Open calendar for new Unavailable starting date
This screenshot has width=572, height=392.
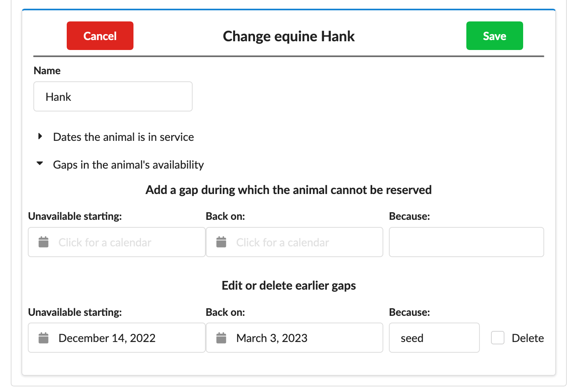[x=117, y=242]
